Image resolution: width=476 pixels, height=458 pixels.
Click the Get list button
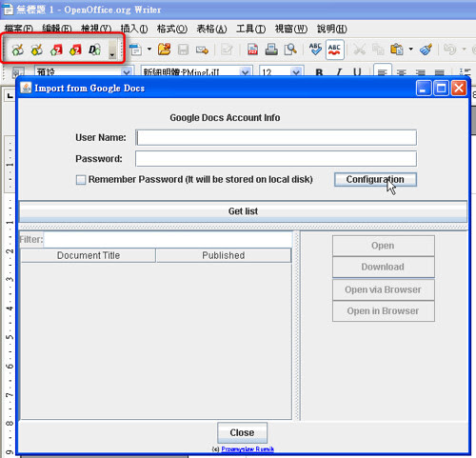(243, 211)
